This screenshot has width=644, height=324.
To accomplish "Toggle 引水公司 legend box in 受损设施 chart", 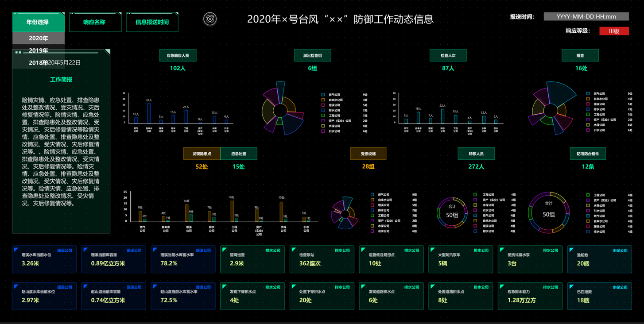I will tap(372, 231).
